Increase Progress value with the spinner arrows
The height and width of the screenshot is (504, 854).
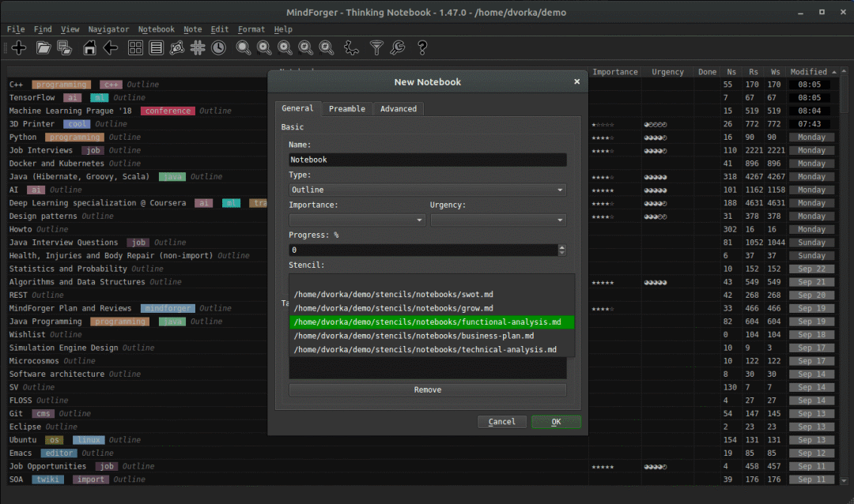pyautogui.click(x=562, y=246)
